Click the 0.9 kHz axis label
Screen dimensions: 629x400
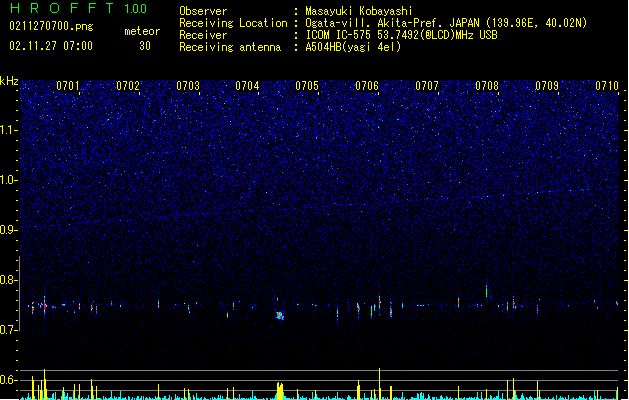(9, 230)
